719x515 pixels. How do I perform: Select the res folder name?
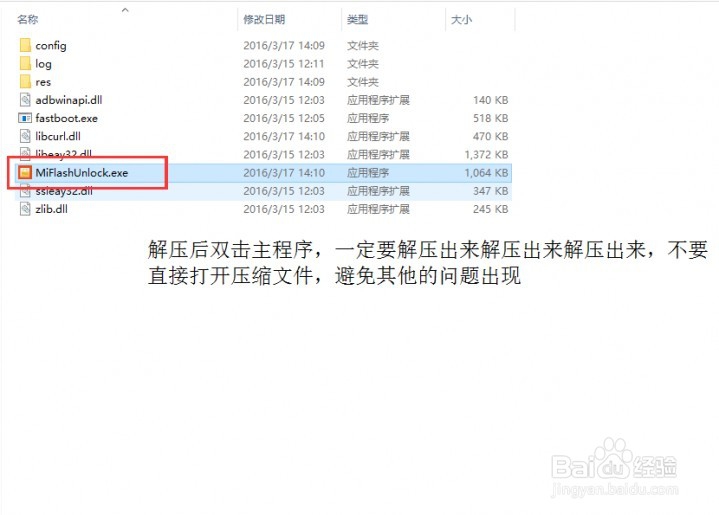[x=43, y=82]
